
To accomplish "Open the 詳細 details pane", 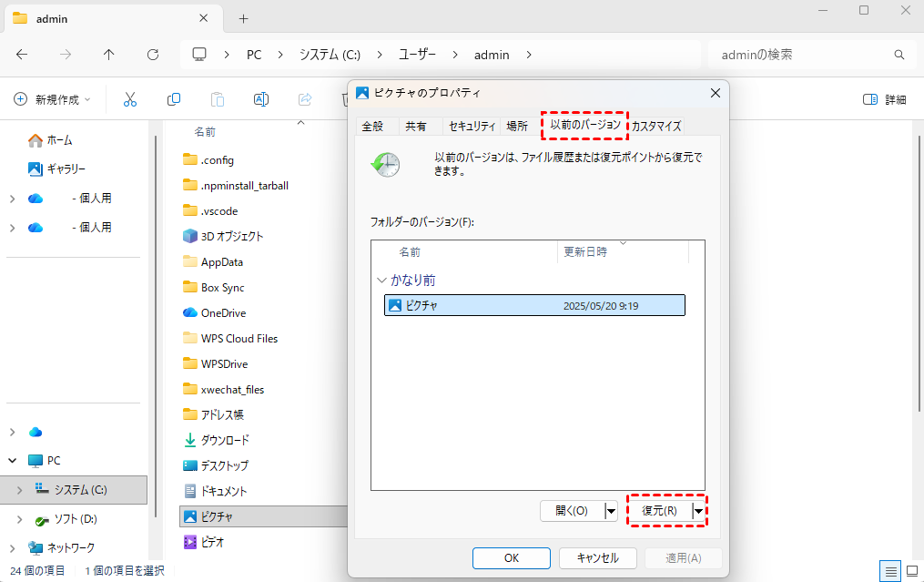I will tap(884, 99).
